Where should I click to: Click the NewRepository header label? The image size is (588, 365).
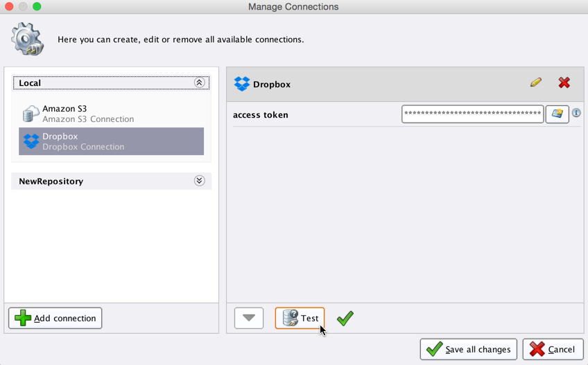pos(51,181)
